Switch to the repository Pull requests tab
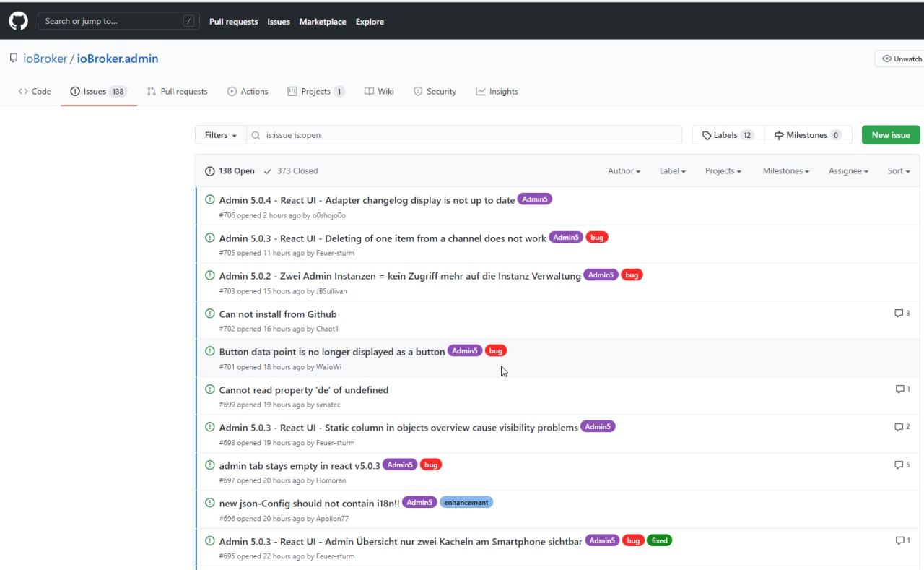The height and width of the screenshot is (570, 924). pos(177,92)
